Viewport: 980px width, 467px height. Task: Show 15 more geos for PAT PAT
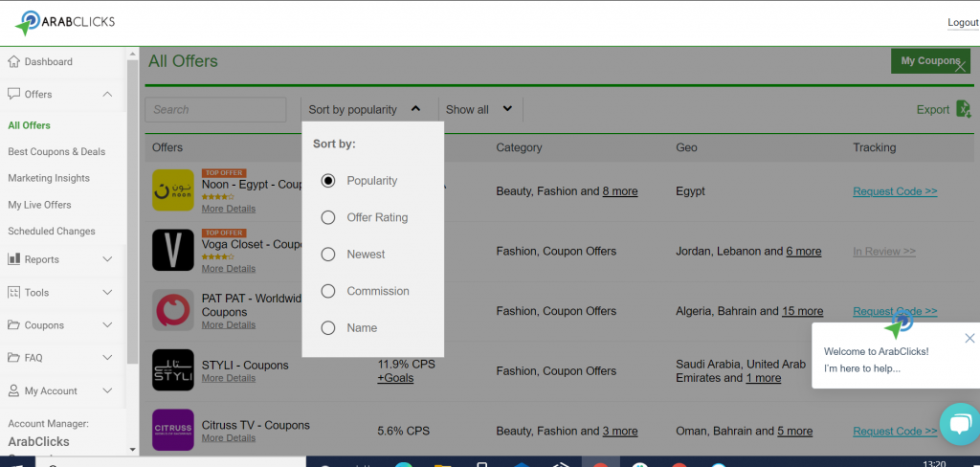pos(803,311)
